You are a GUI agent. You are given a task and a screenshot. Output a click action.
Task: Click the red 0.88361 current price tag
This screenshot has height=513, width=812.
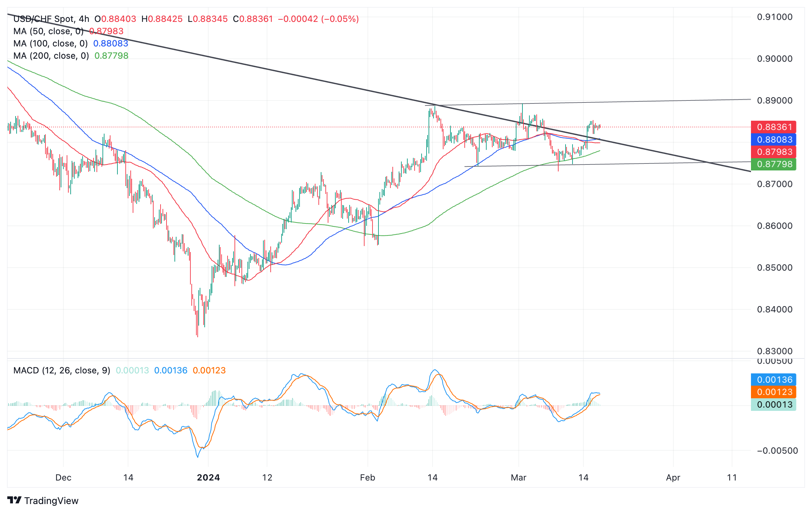774,127
